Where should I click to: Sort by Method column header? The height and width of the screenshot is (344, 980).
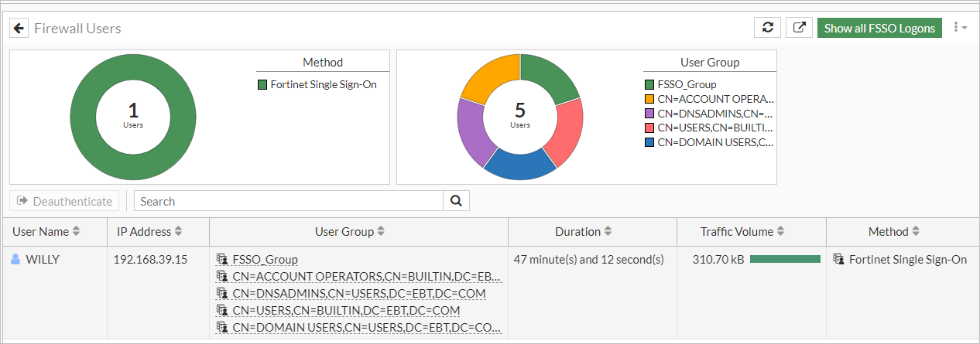click(x=893, y=232)
